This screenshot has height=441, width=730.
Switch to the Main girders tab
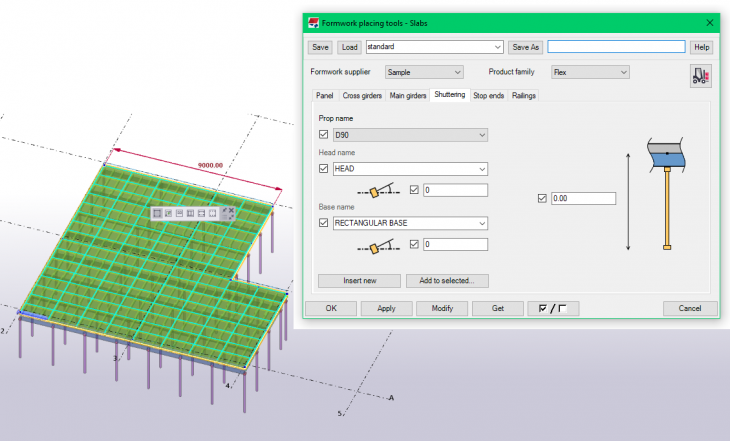[408, 95]
